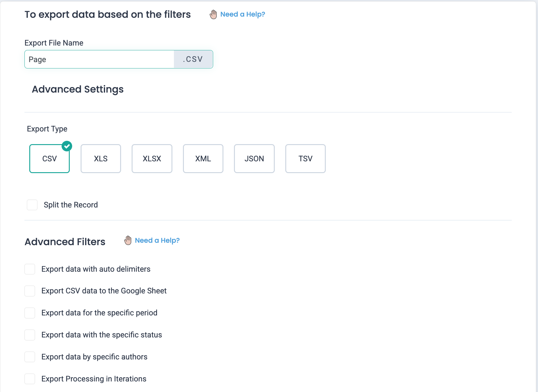Tick Export data for the specific period
This screenshot has height=392, width=538.
point(30,313)
